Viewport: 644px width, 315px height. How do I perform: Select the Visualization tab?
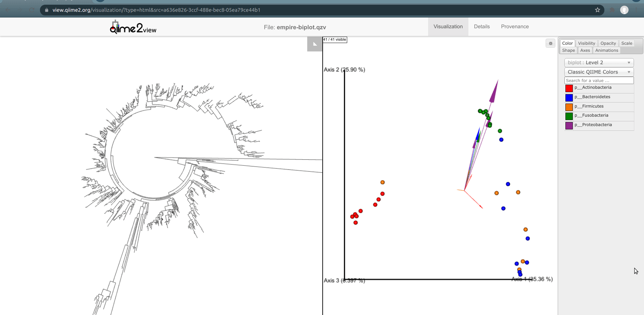[x=448, y=27]
